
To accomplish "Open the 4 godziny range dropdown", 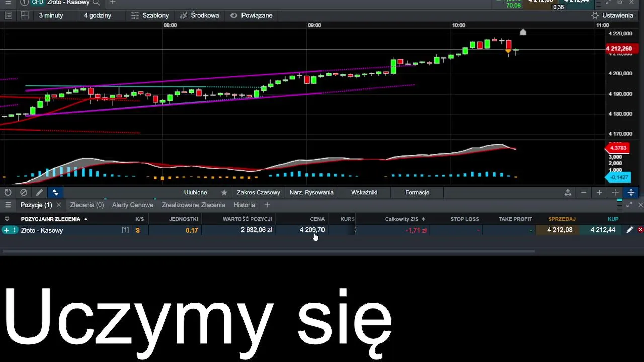I will click(x=98, y=15).
